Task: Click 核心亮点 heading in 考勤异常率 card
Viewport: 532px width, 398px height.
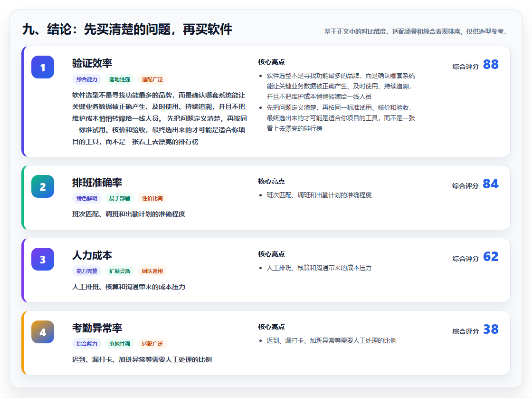Action: click(x=271, y=327)
